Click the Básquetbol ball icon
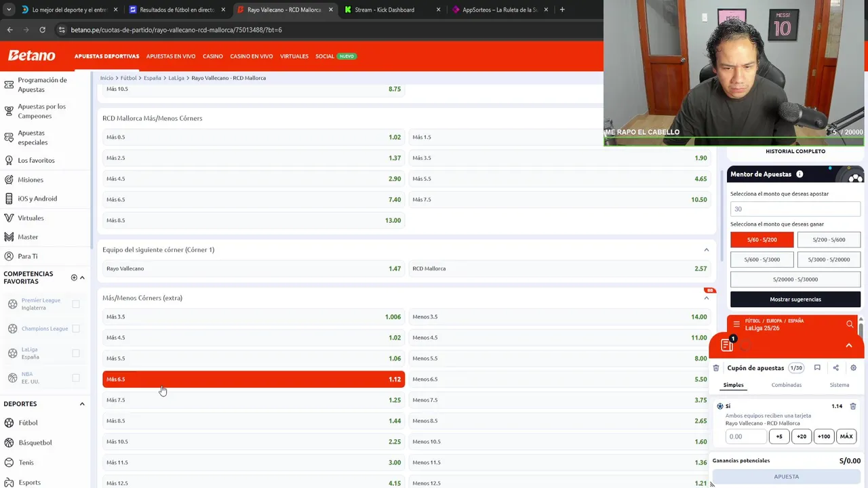This screenshot has width=868, height=488. click(9, 443)
